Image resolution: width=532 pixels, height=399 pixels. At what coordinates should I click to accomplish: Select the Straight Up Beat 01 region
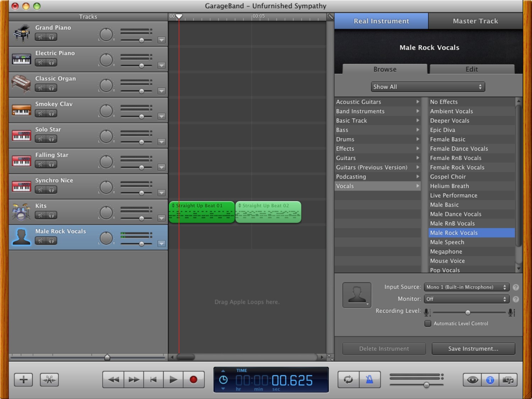click(x=202, y=212)
